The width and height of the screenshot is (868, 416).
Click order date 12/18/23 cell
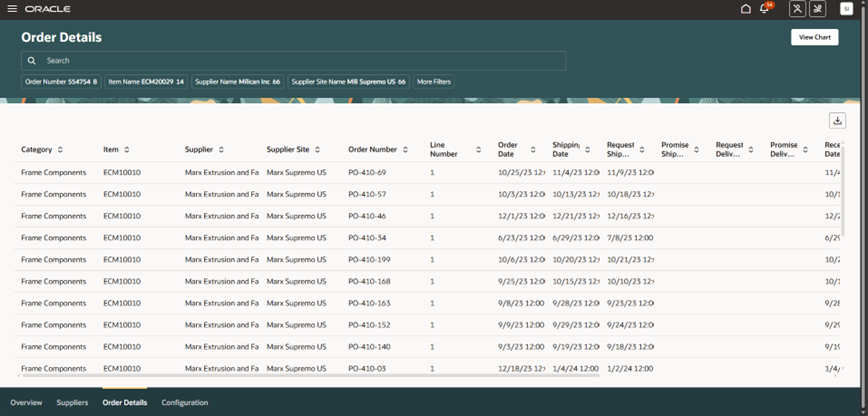coord(521,368)
